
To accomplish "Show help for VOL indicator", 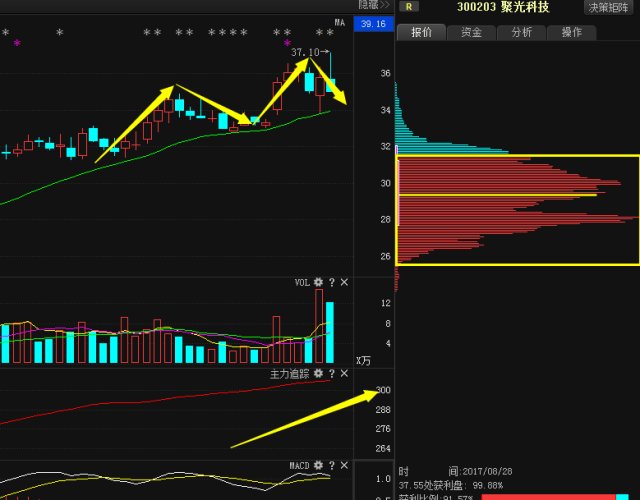I will [x=331, y=282].
